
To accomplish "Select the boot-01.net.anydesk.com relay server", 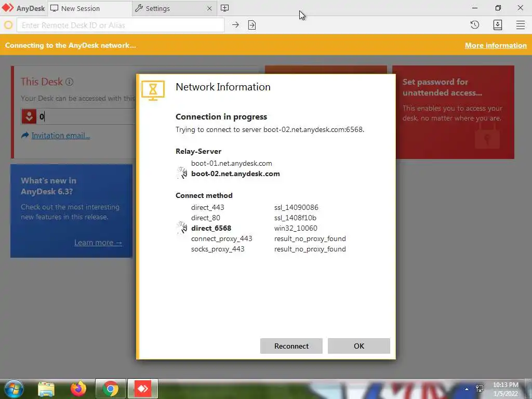I will (231, 163).
